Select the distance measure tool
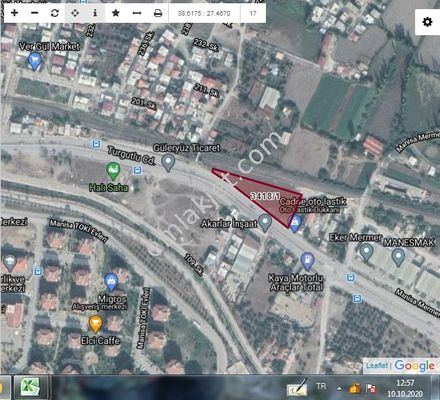The width and height of the screenshot is (440, 400). (137, 13)
